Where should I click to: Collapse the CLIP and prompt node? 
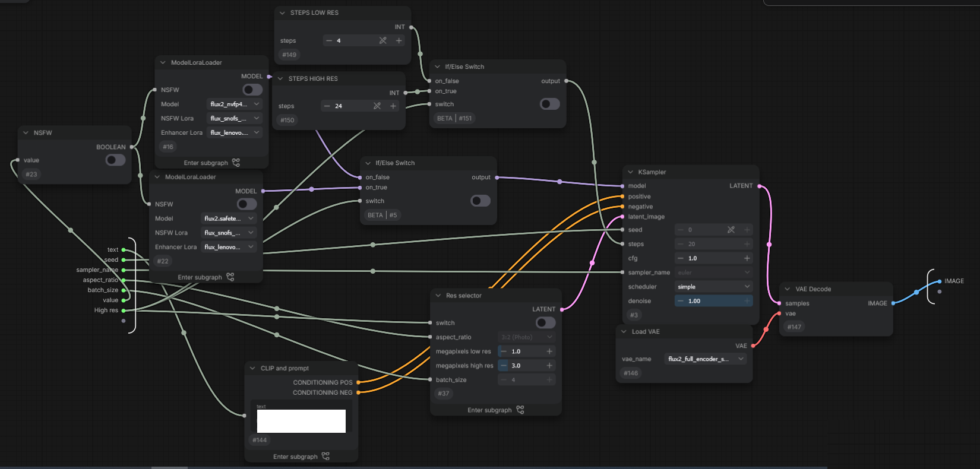coord(252,368)
